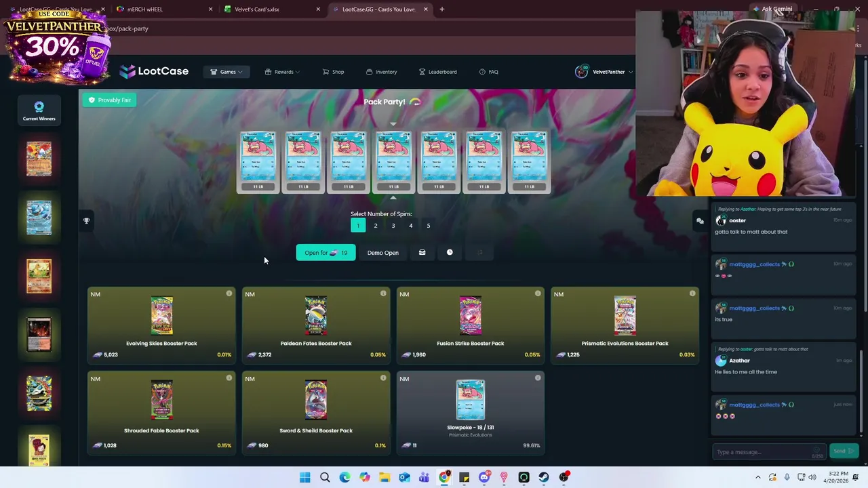The width and height of the screenshot is (868, 488).
Task: Click the trophy icon on left edge
Action: point(86,221)
